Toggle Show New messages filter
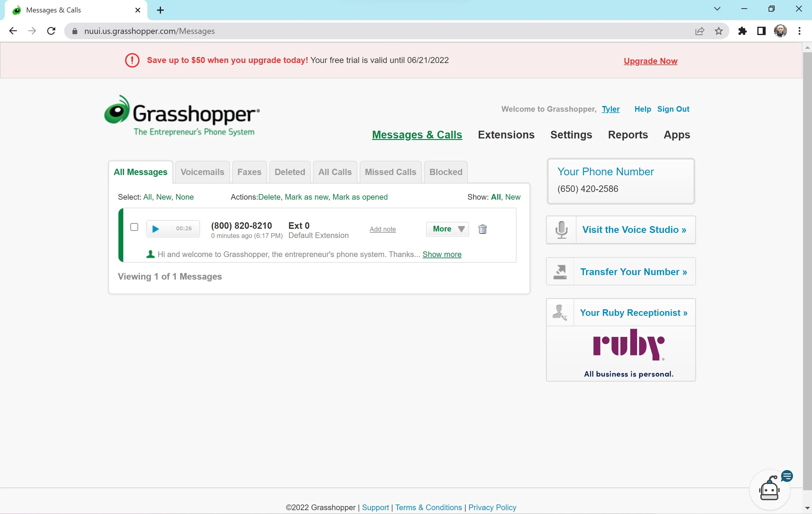 click(513, 197)
